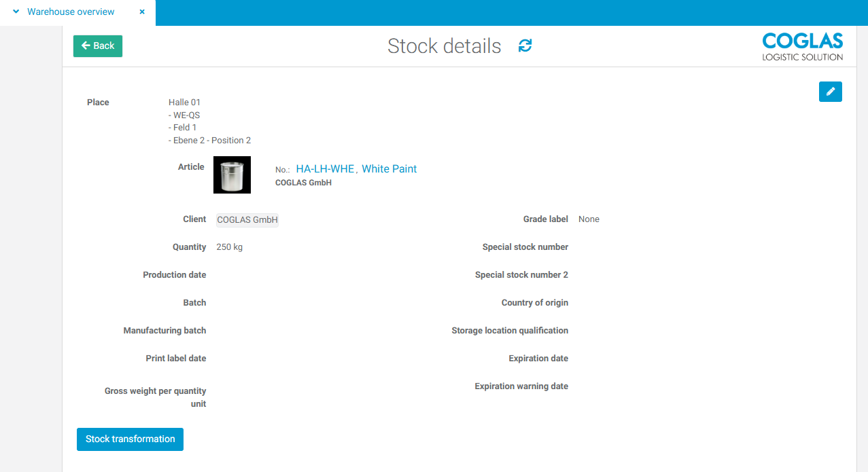Close the Warehouse overview tab

click(141, 12)
